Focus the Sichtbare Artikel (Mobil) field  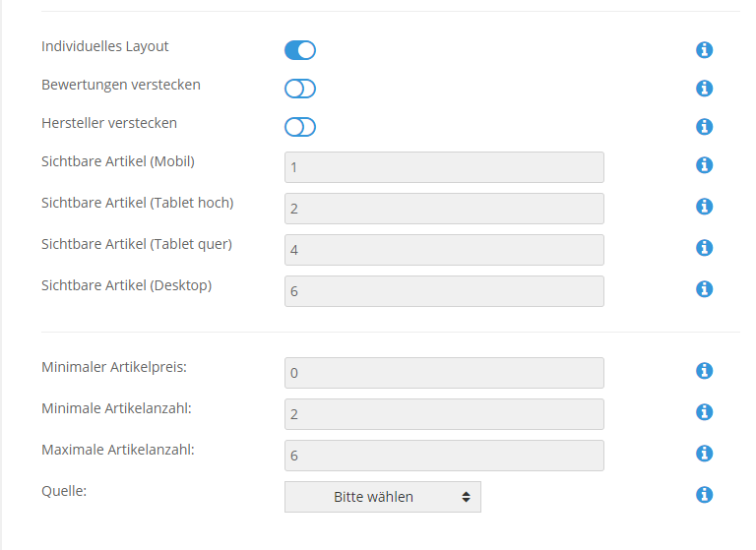pyautogui.click(x=444, y=167)
